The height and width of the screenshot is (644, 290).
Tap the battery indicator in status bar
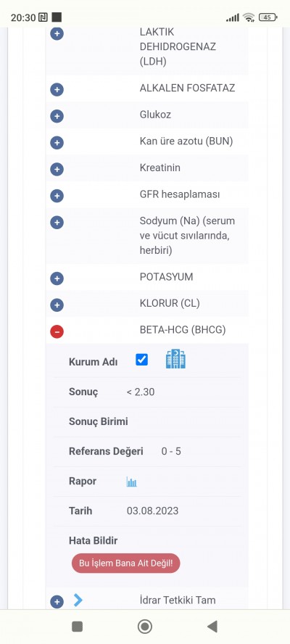pos(268,17)
